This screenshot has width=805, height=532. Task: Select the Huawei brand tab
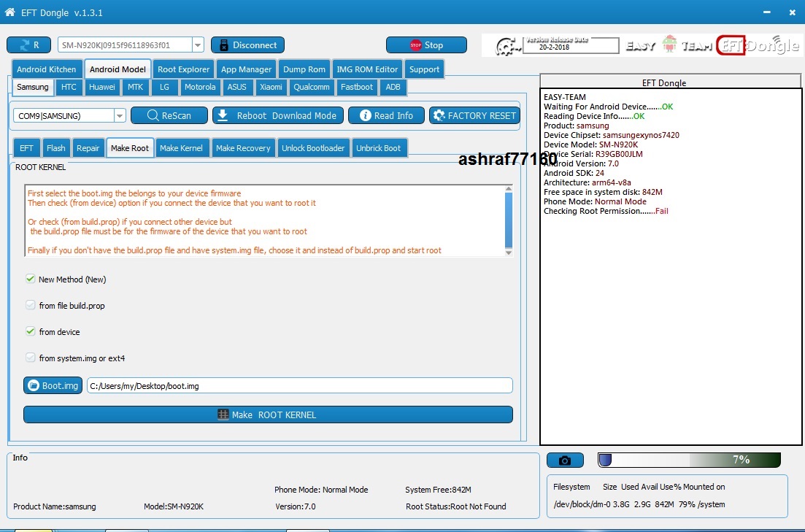click(101, 87)
